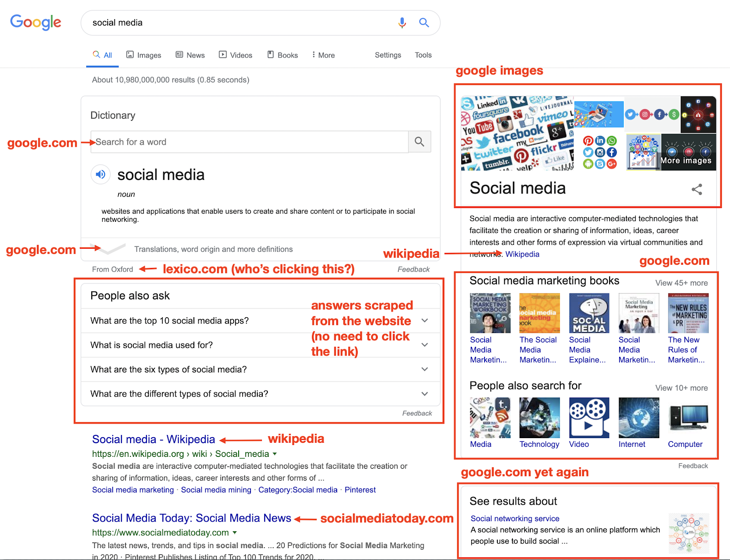Open 'Social media - Wikipedia' result
Image resolution: width=730 pixels, height=560 pixels.
pos(153,439)
